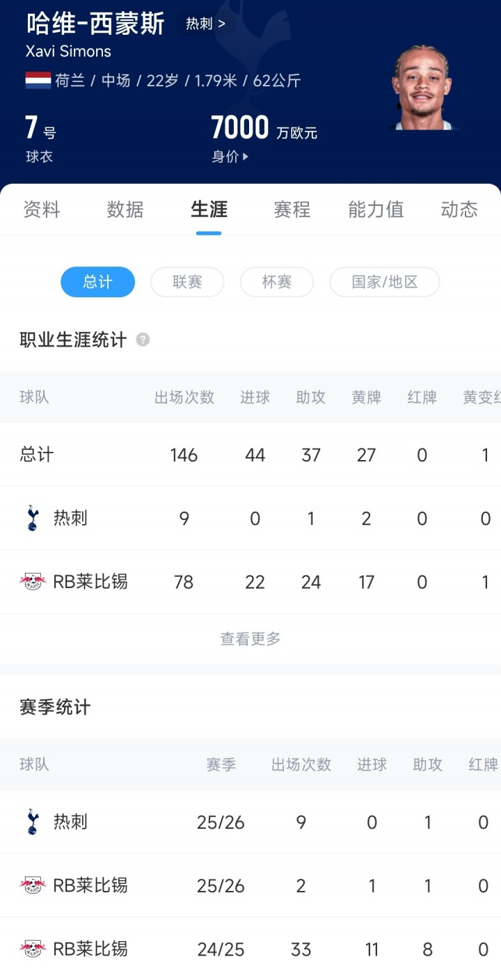Image resolution: width=501 pixels, height=980 pixels.
Task: Select the 总计 filter pill
Action: [x=97, y=282]
